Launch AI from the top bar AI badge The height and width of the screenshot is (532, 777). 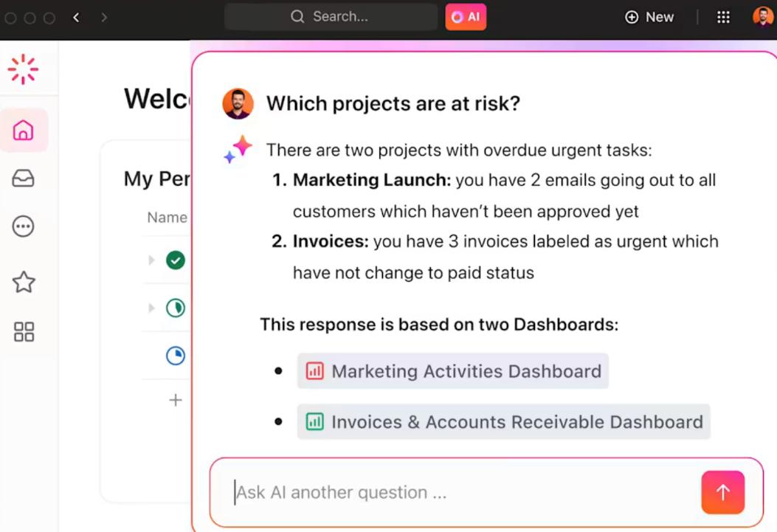click(466, 16)
